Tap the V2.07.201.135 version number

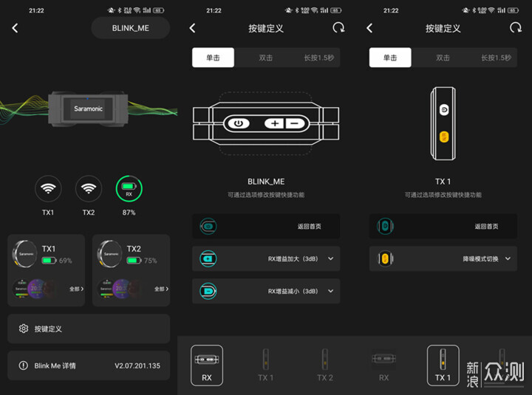pyautogui.click(x=137, y=366)
